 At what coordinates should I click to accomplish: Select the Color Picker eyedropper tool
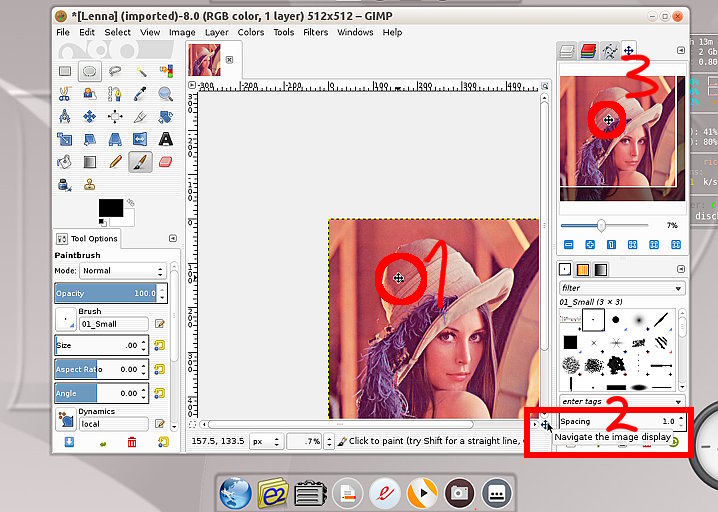click(141, 94)
